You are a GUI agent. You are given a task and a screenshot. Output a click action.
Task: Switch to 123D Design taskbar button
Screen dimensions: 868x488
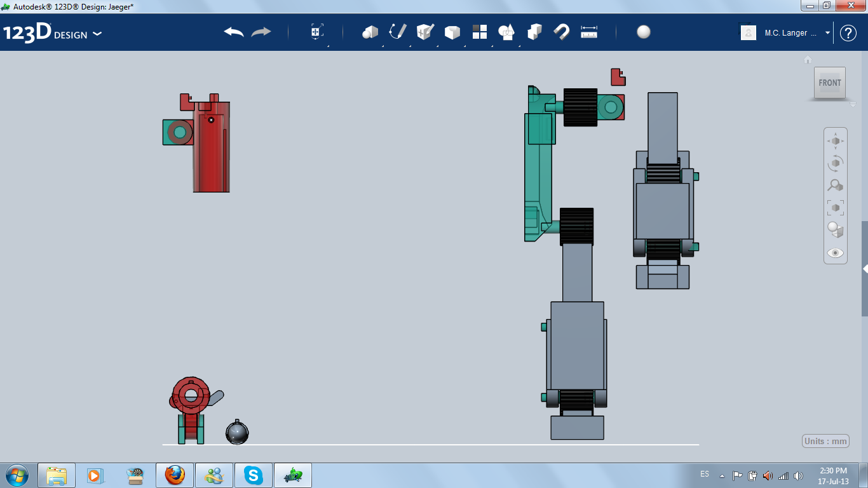pos(293,475)
